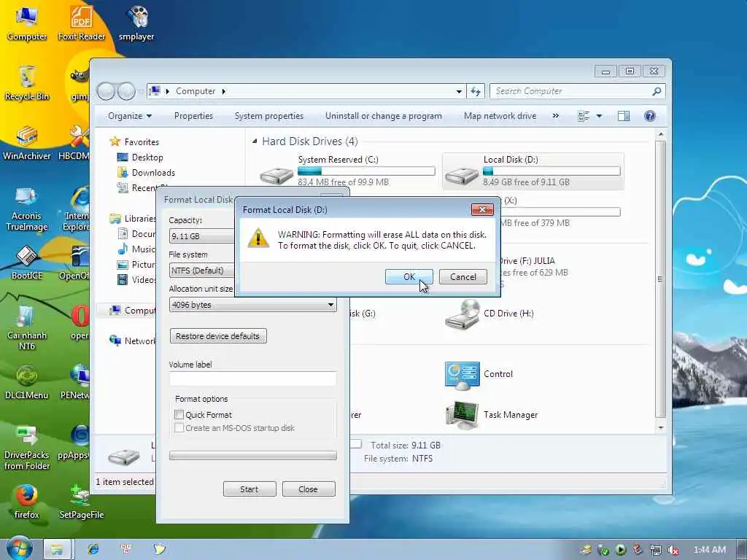Click Properties in the Explorer toolbar
The height and width of the screenshot is (560, 747).
193,116
